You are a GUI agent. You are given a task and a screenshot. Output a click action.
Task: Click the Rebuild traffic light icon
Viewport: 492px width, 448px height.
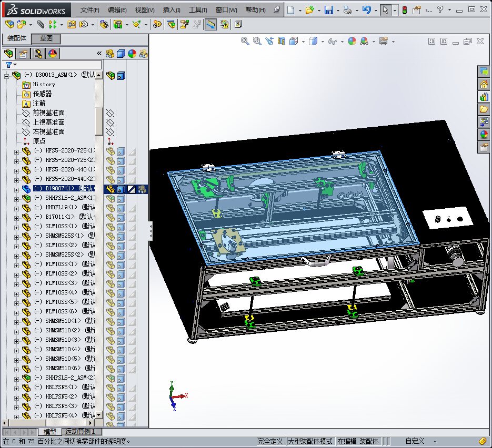point(405,10)
